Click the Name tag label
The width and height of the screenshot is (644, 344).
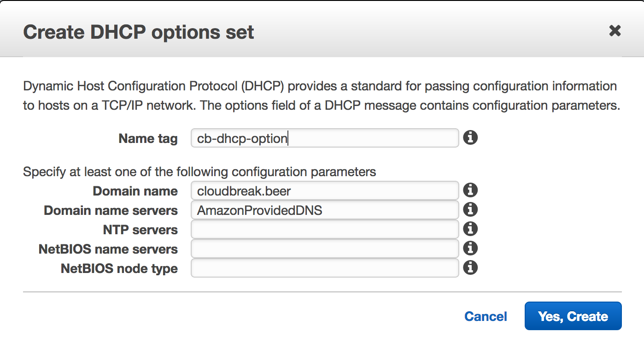tap(148, 138)
